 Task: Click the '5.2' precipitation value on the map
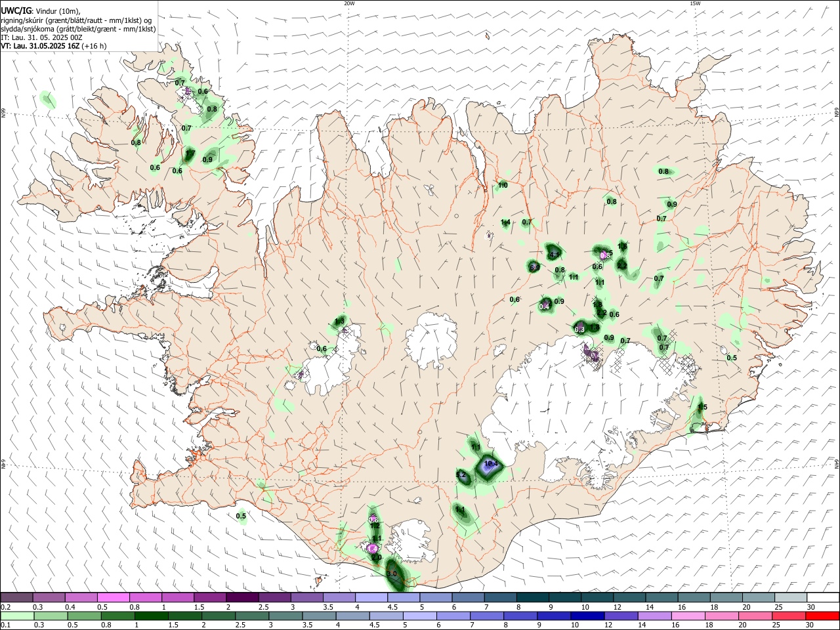461,474
